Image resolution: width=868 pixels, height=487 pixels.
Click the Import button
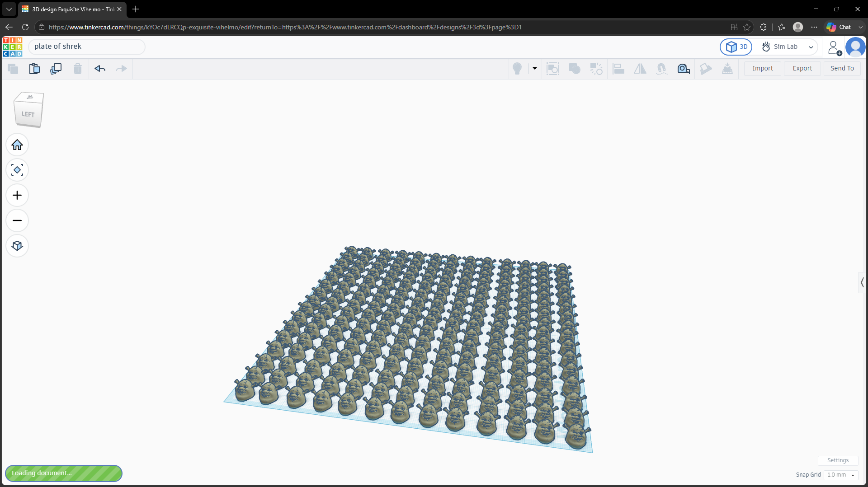763,69
